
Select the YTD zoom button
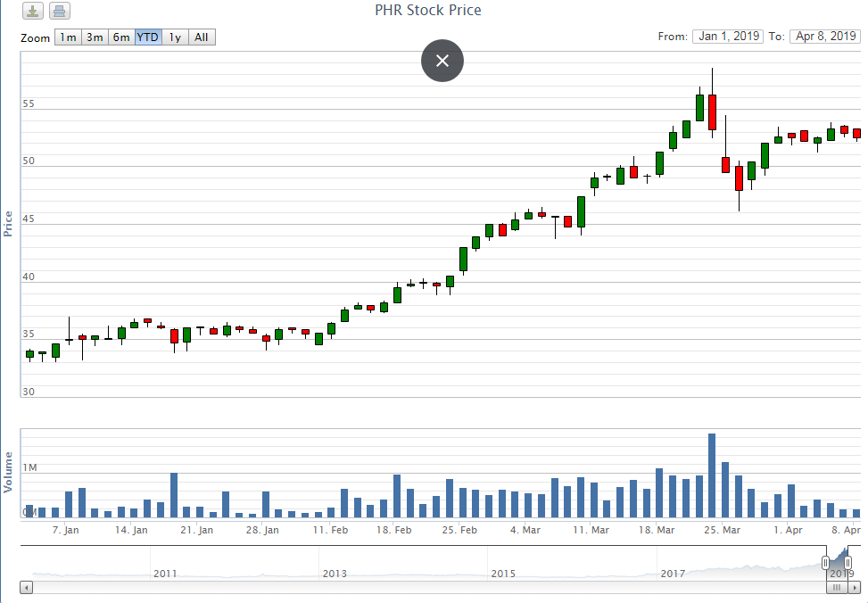(148, 37)
